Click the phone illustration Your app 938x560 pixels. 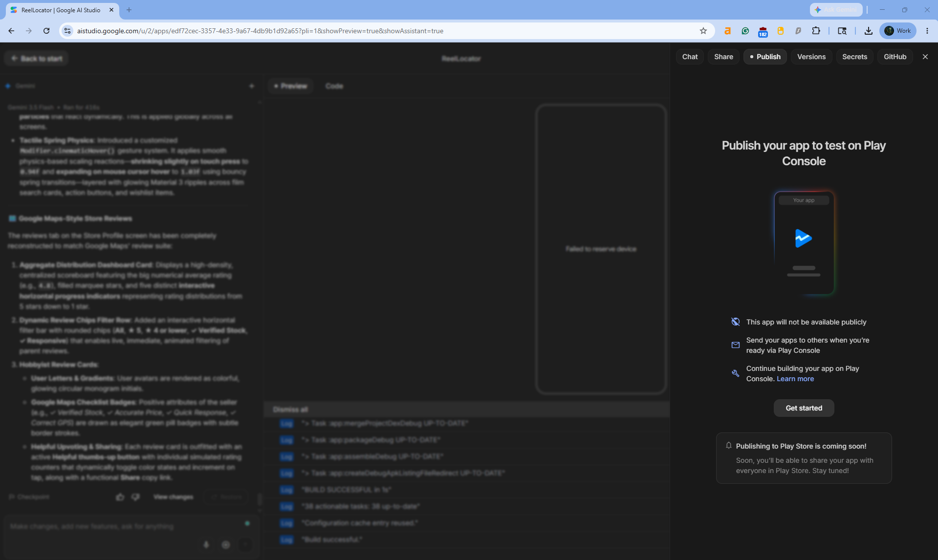(804, 243)
